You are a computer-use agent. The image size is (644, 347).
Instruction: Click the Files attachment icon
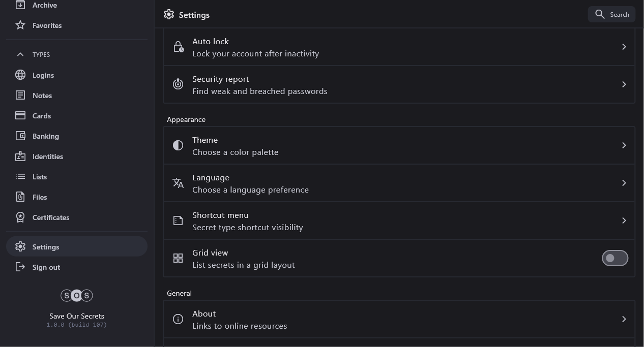coord(20,197)
